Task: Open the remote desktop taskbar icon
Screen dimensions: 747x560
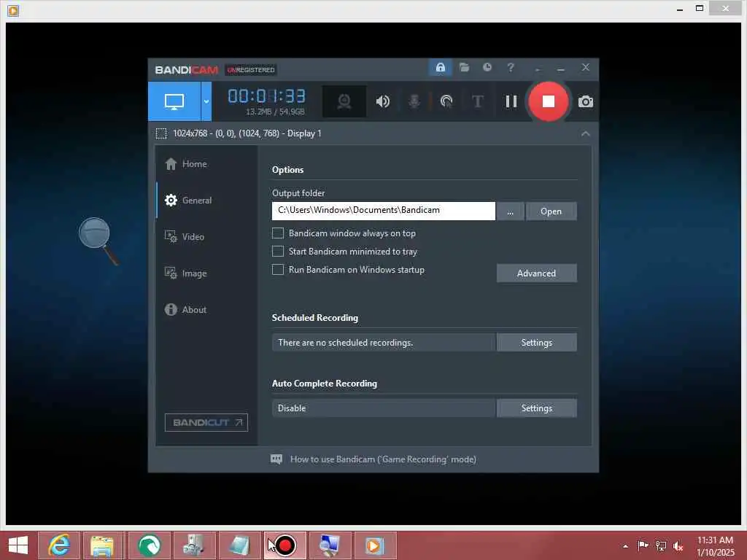Action: click(x=329, y=545)
